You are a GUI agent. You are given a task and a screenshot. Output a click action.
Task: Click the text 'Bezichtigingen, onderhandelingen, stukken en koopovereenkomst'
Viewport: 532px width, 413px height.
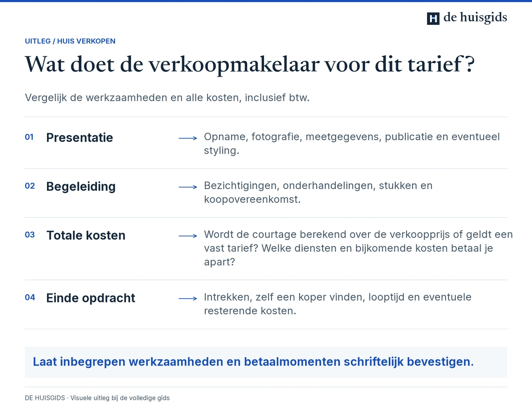318,193
